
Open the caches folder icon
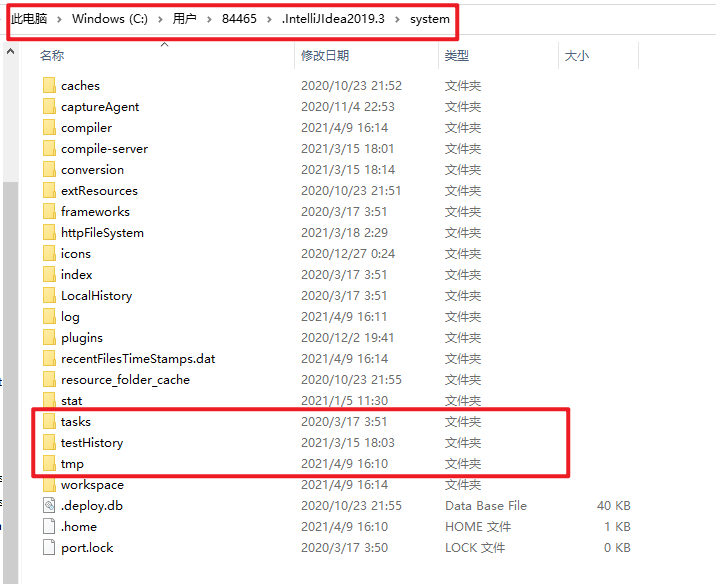[x=49, y=85]
